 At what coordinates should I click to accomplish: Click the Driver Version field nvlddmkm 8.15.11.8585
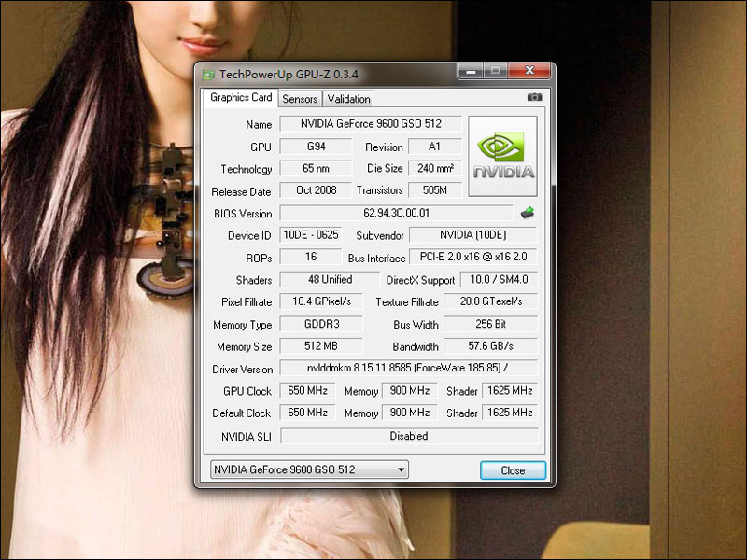409,368
